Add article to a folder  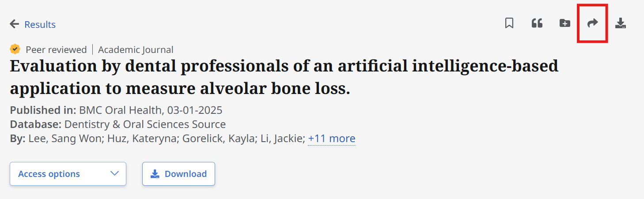coord(564,23)
